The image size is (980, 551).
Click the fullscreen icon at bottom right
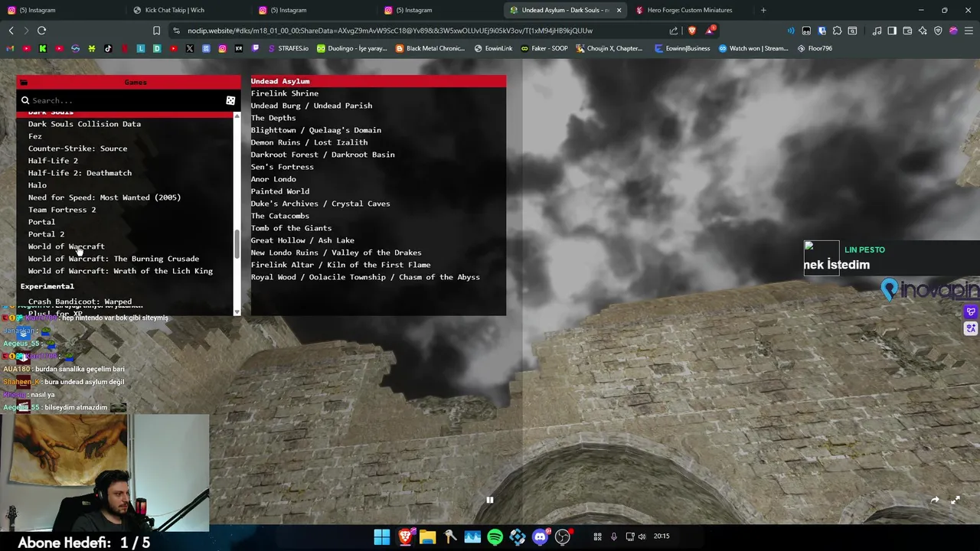[955, 500]
